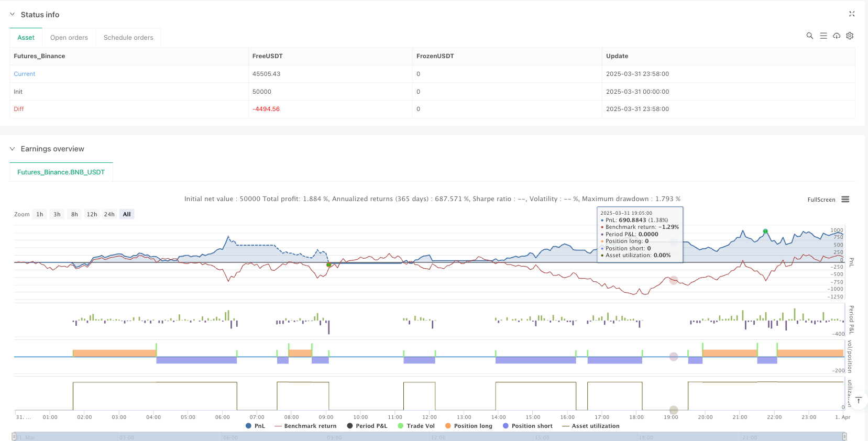Switch to the Schedule orders tab
The width and height of the screenshot is (868, 441).
click(x=128, y=38)
